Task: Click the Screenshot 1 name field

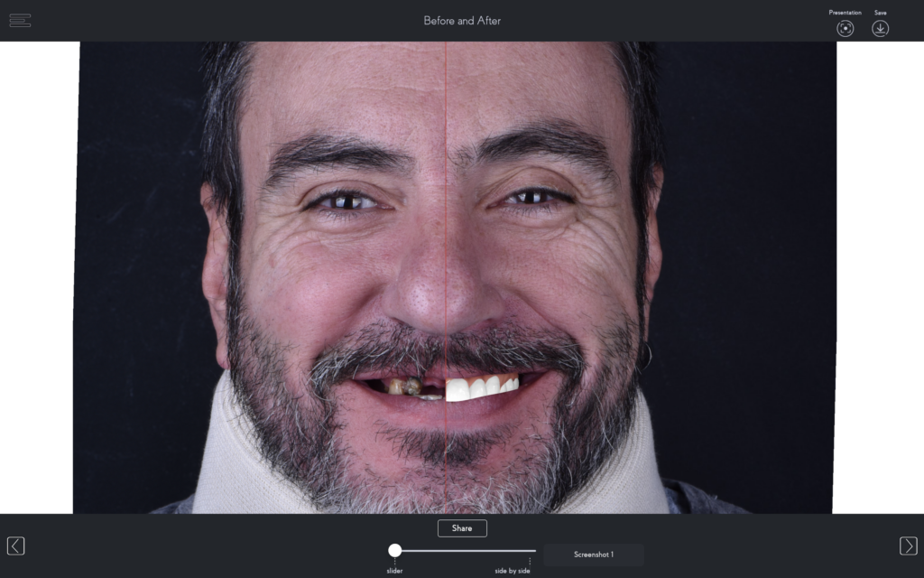Action: 593,555
